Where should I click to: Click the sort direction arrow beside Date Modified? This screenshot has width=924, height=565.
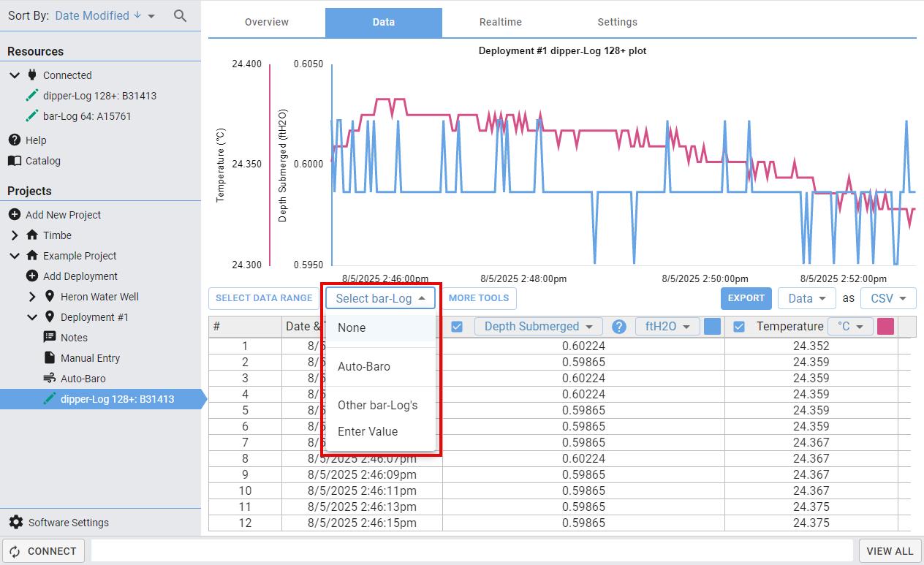tap(137, 15)
